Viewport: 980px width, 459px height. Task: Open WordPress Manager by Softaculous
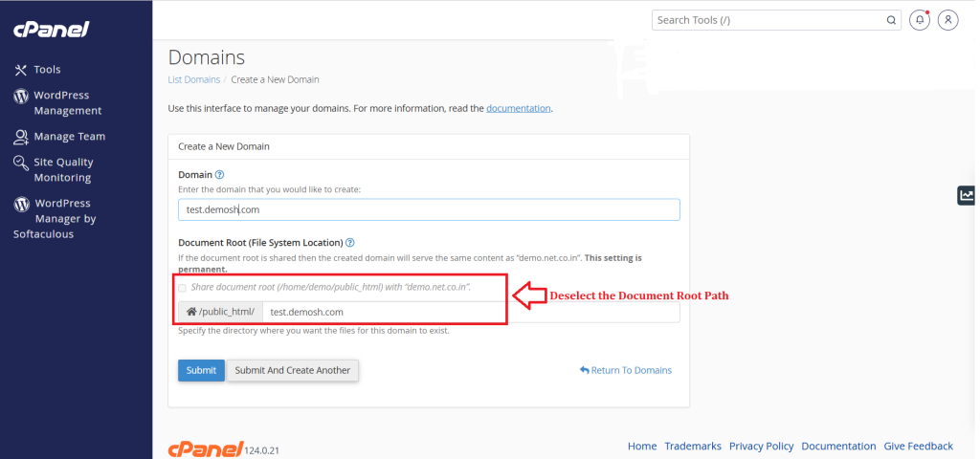55,219
